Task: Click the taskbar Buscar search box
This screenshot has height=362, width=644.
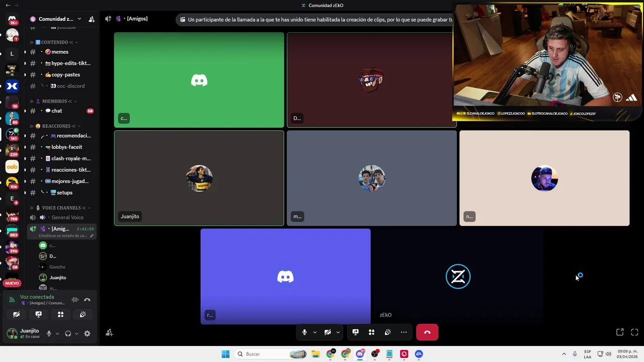Action: [x=271, y=354]
